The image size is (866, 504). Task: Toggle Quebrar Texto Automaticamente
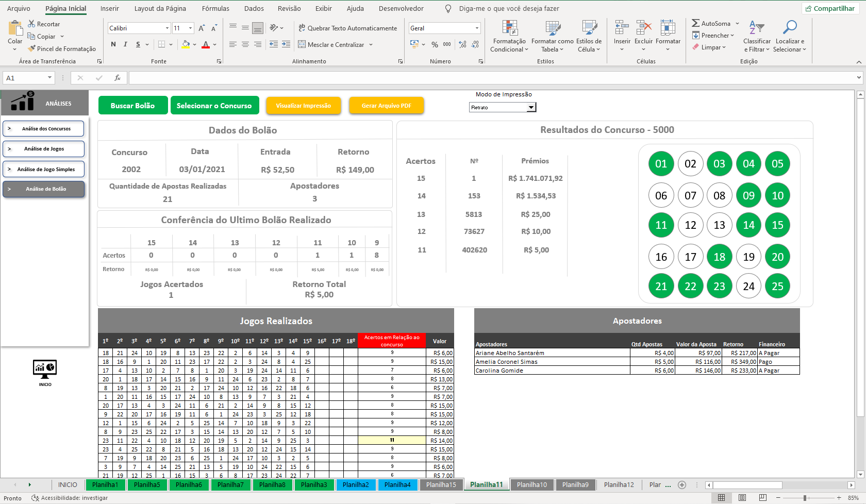[x=347, y=28]
